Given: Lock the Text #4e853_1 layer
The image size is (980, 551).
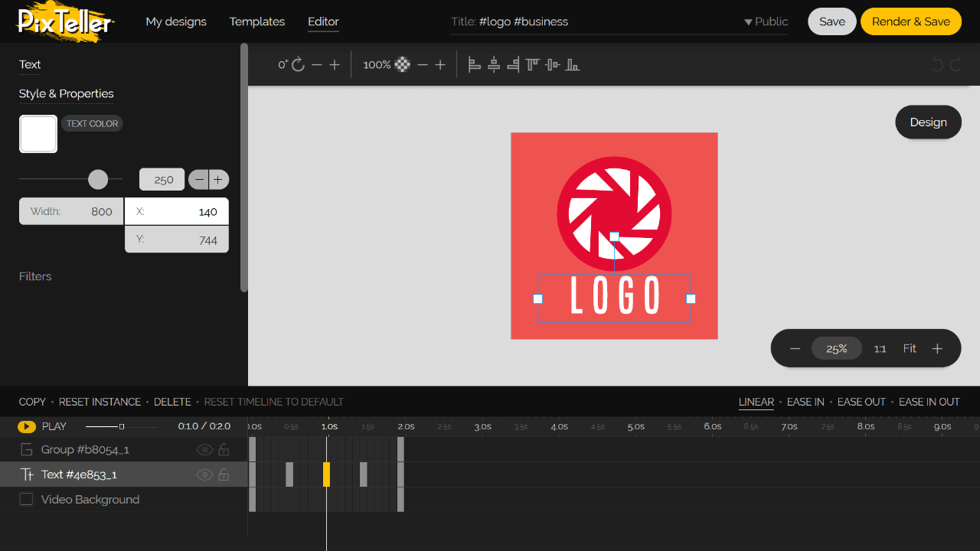Looking at the screenshot, I should click(224, 474).
